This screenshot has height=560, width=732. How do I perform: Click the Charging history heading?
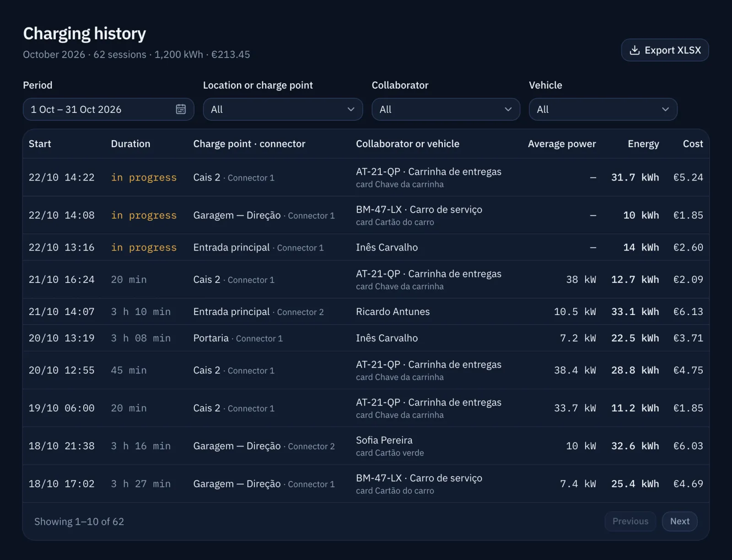[85, 33]
